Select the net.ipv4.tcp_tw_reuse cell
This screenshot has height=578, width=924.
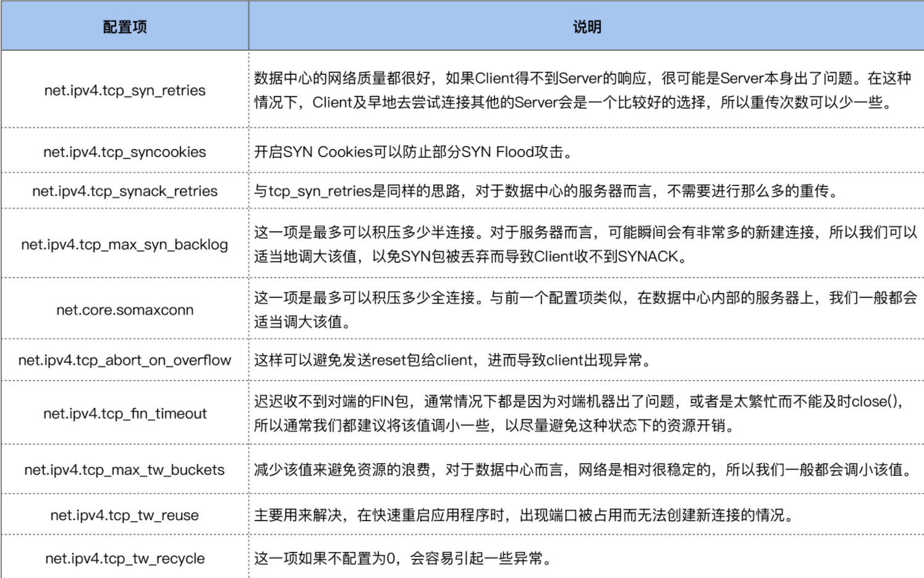[125, 516]
